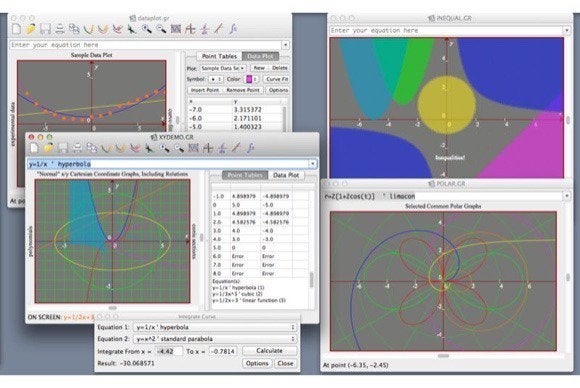Screen dimensions: 580x388
Task: Click pink curves icon in XYDEMO.GR toolbar
Action: tap(135, 148)
